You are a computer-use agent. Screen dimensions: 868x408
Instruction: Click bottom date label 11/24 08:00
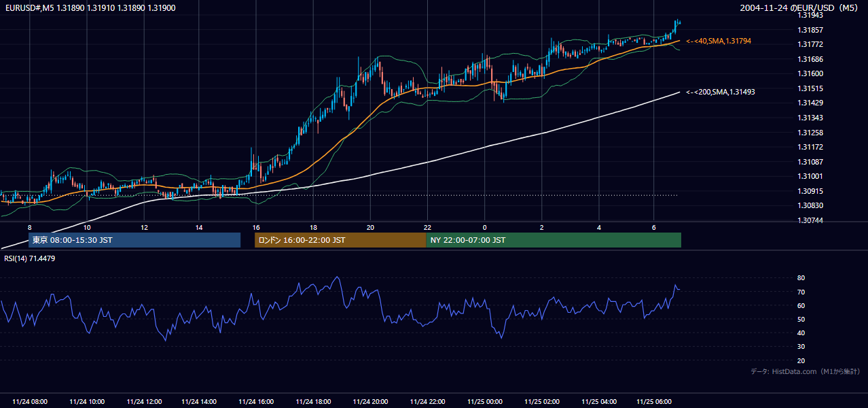(30, 402)
